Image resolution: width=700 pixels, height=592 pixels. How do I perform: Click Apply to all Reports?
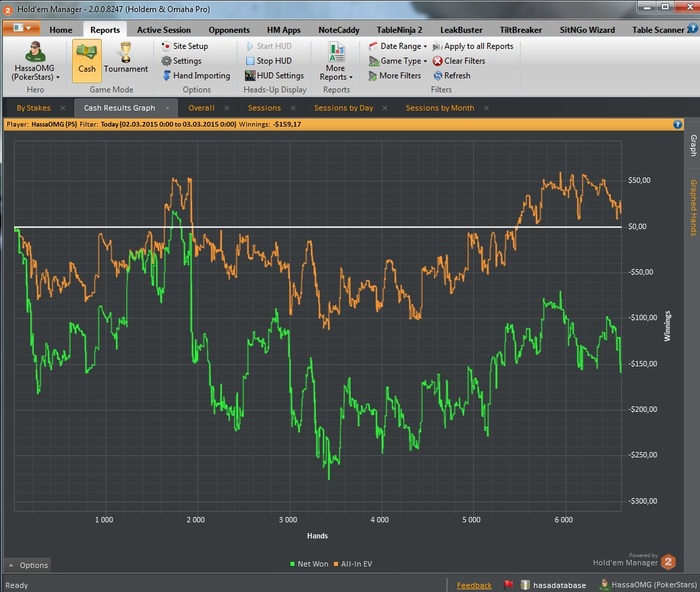coord(472,46)
